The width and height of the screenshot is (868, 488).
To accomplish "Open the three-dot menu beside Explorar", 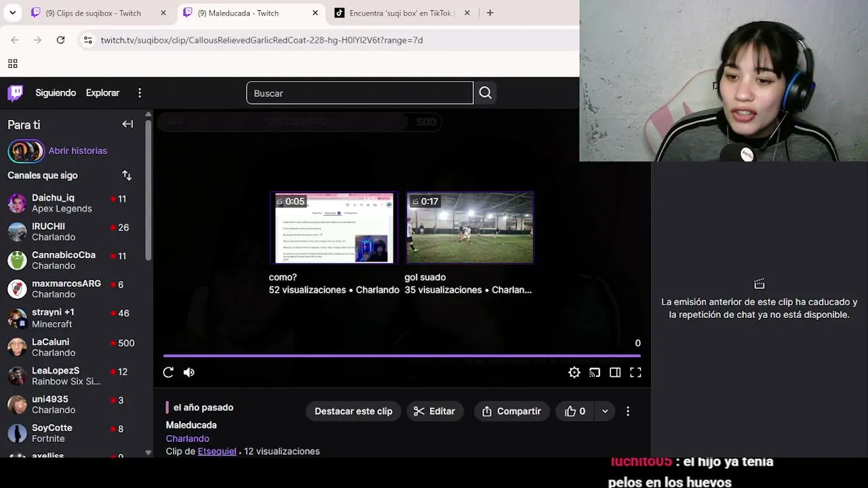I will 140,93.
